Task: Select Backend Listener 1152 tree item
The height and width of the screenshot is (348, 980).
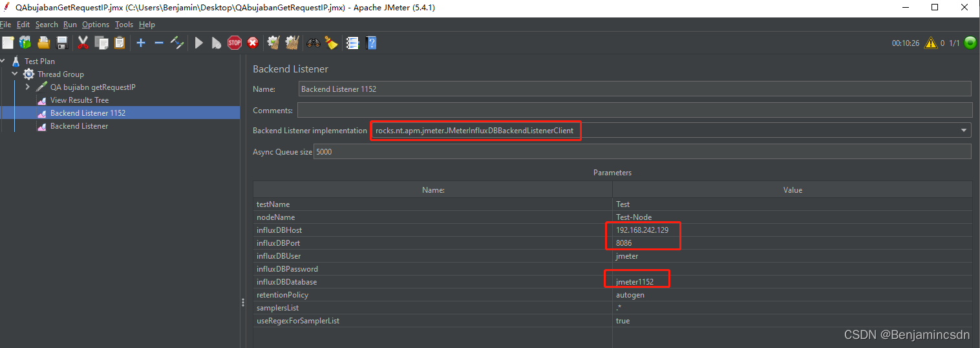Action: [x=88, y=113]
